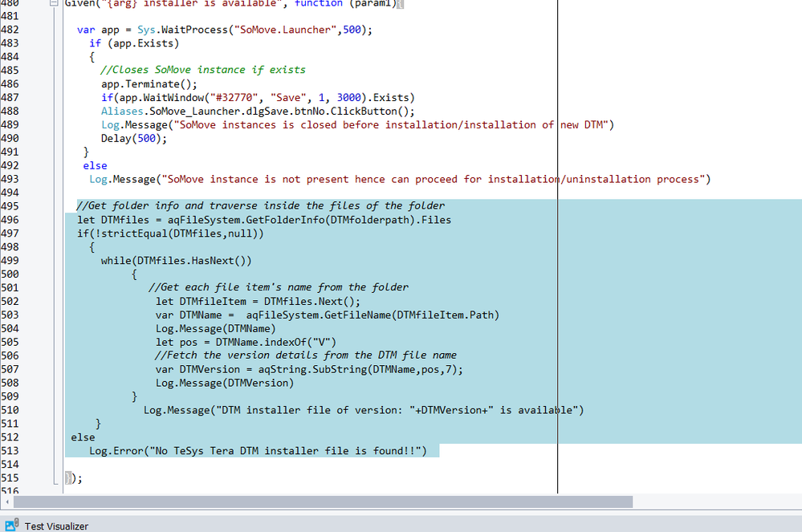Click the horizontal scrollbar thumb
This screenshot has width=802, height=532.
click(x=321, y=502)
